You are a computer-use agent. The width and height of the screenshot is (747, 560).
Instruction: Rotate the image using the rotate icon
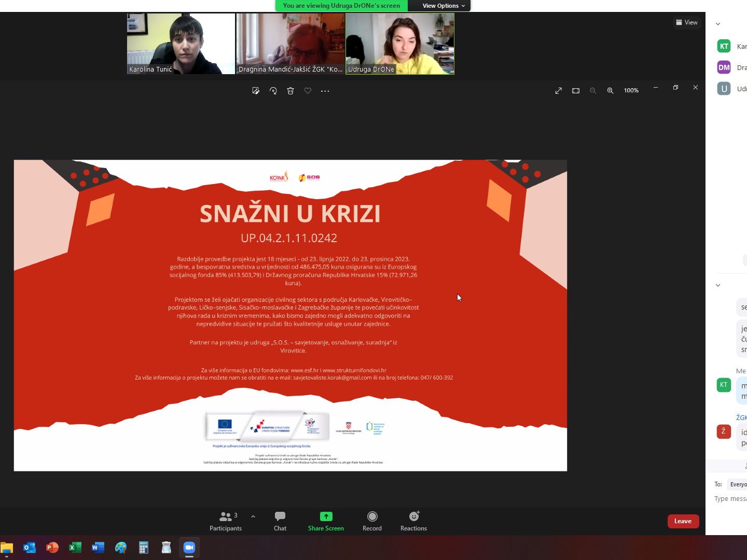point(273,91)
